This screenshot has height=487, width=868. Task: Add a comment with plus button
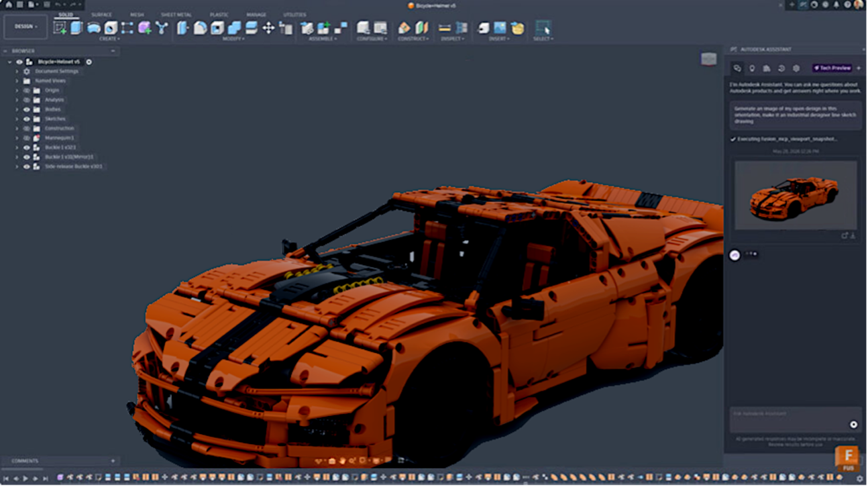(x=113, y=461)
